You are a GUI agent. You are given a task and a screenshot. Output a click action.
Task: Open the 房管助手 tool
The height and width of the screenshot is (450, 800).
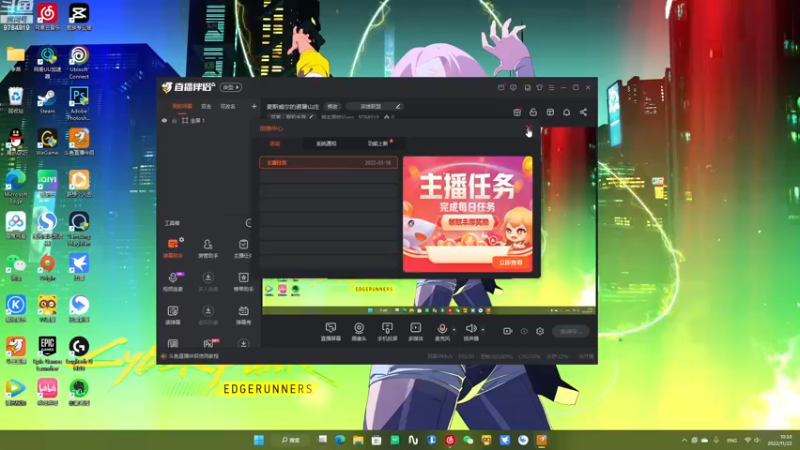(208, 248)
